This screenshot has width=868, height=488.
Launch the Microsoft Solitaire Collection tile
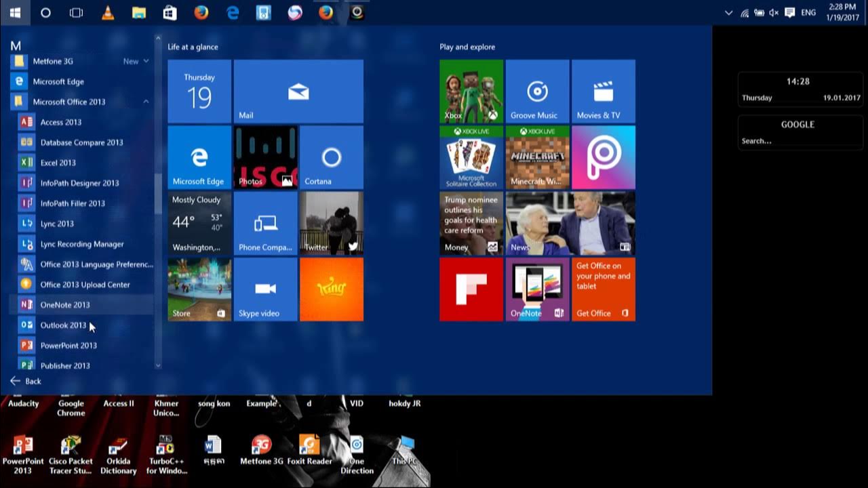pyautogui.click(x=471, y=157)
